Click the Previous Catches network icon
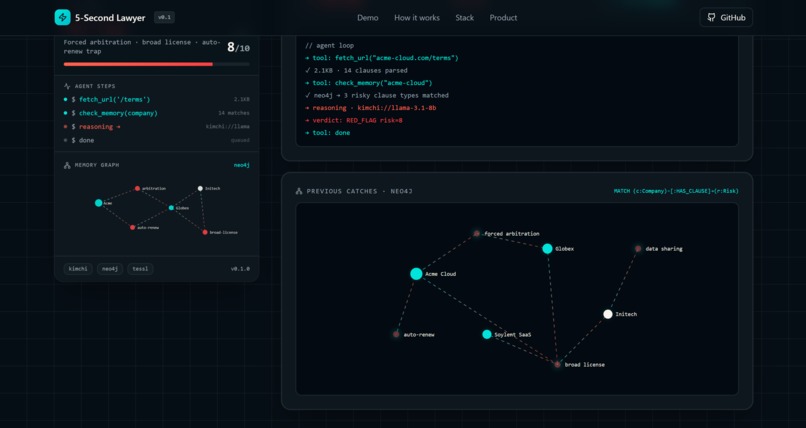Viewport: 806px width, 428px height. point(299,191)
